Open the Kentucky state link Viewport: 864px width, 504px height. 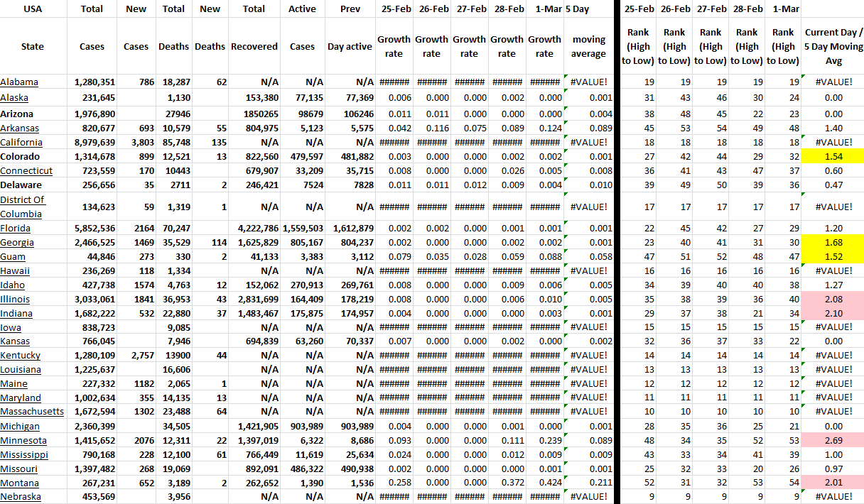pos(21,356)
